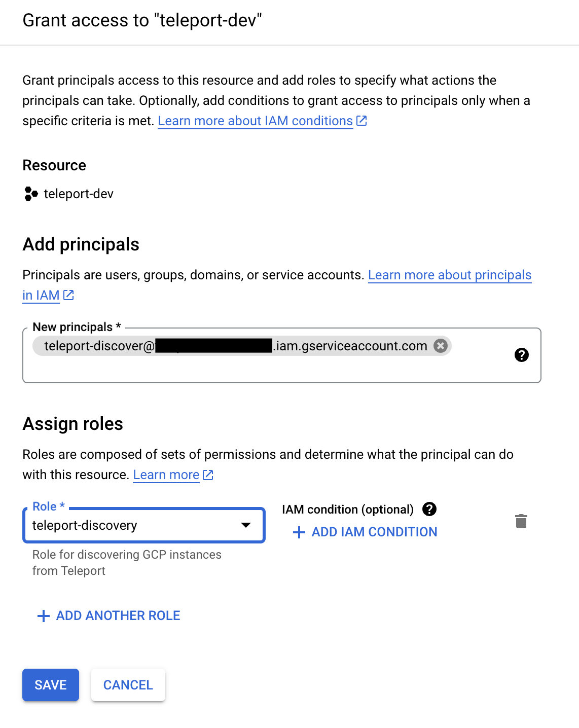Click ADD ANOTHER ROLE
579x728 pixels.
click(x=117, y=615)
